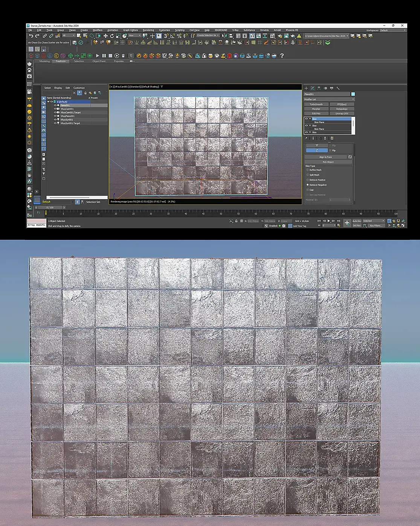Open the Phoenix FD menu
The width and height of the screenshot is (420, 526).
tap(292, 30)
